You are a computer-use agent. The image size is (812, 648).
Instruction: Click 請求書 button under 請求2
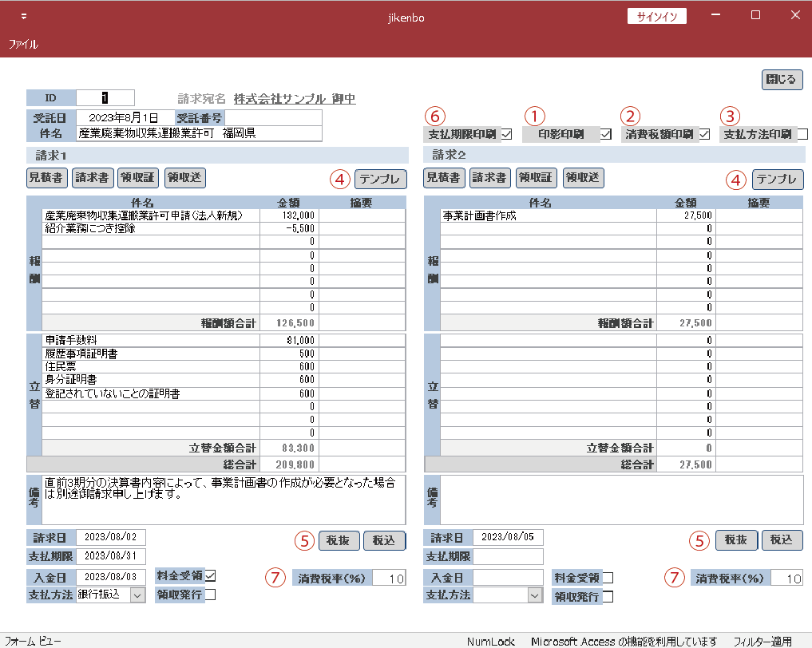(489, 178)
